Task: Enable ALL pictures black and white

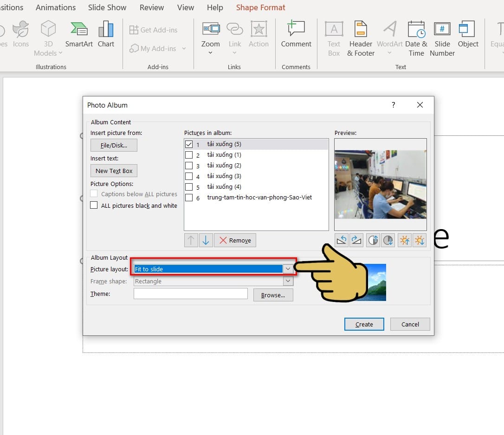Action: tap(94, 205)
